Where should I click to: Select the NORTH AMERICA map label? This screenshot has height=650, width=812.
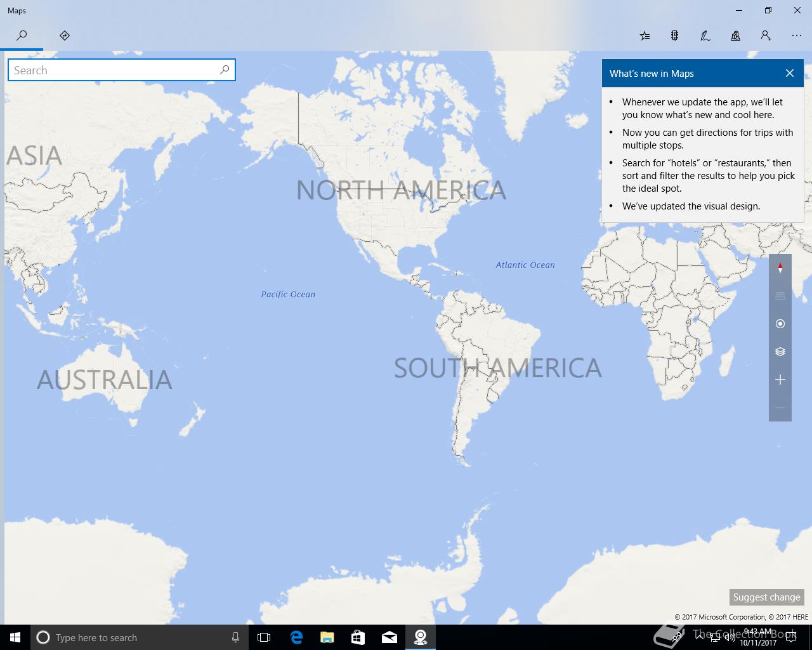pyautogui.click(x=401, y=190)
